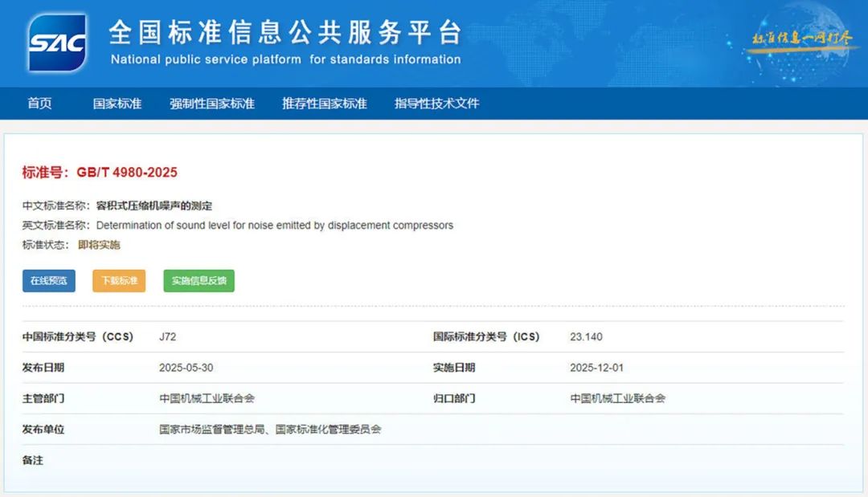Open the 指导性技术文件 section

coord(436,103)
